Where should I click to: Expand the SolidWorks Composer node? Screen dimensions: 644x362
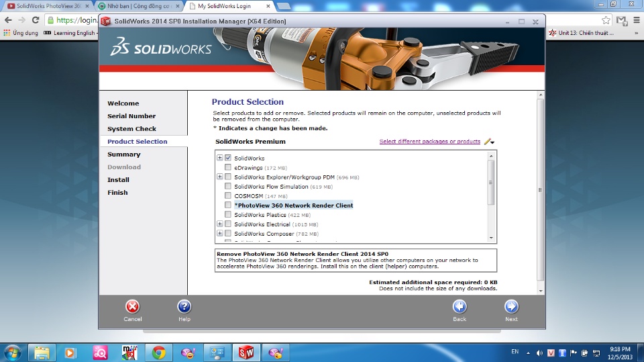(x=220, y=233)
